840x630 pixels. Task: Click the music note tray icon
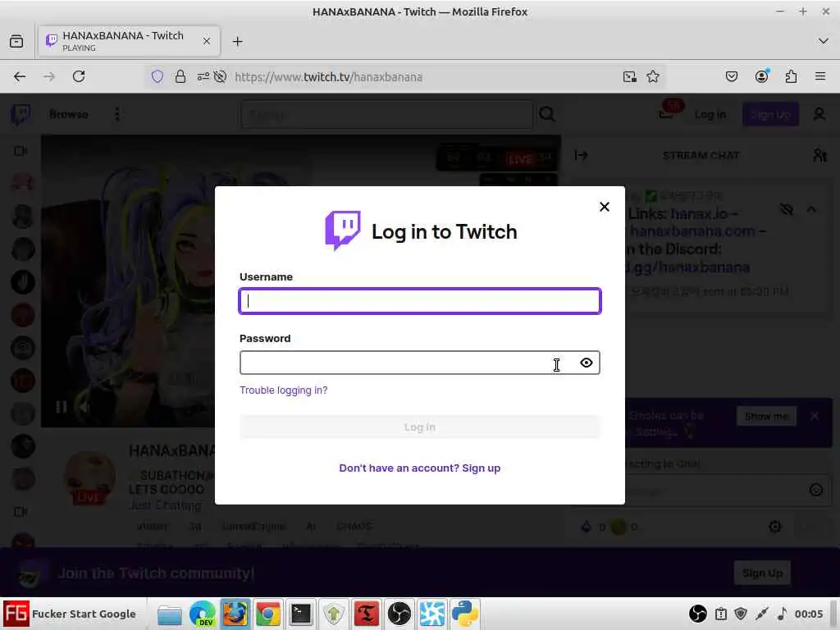tap(783, 614)
